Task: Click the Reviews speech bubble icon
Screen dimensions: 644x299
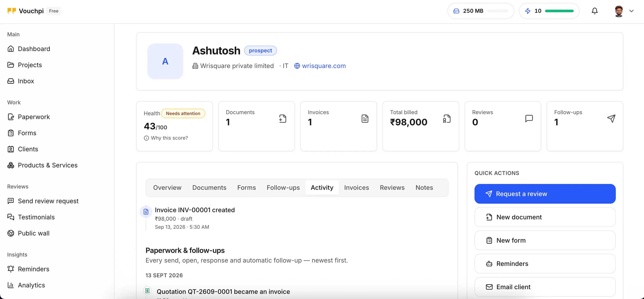Action: coord(529,119)
